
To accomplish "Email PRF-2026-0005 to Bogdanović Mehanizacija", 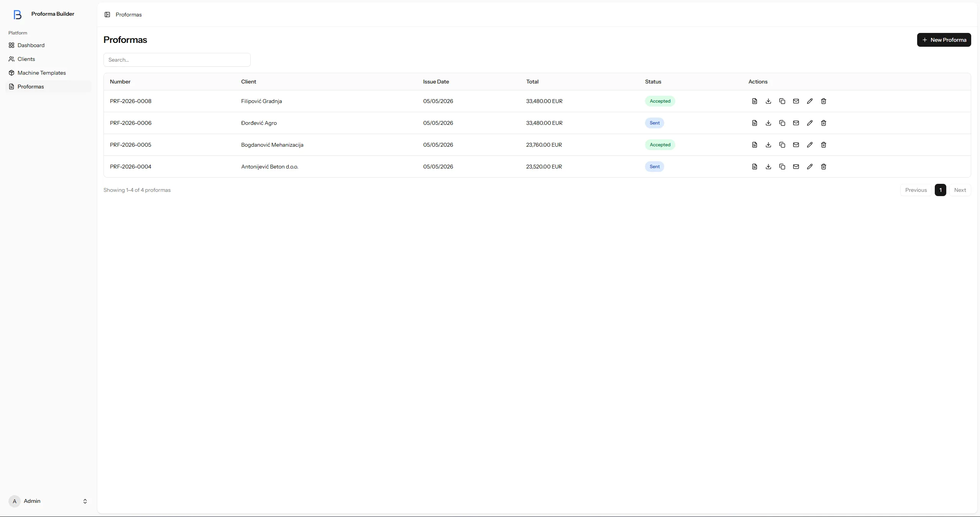I will point(796,145).
